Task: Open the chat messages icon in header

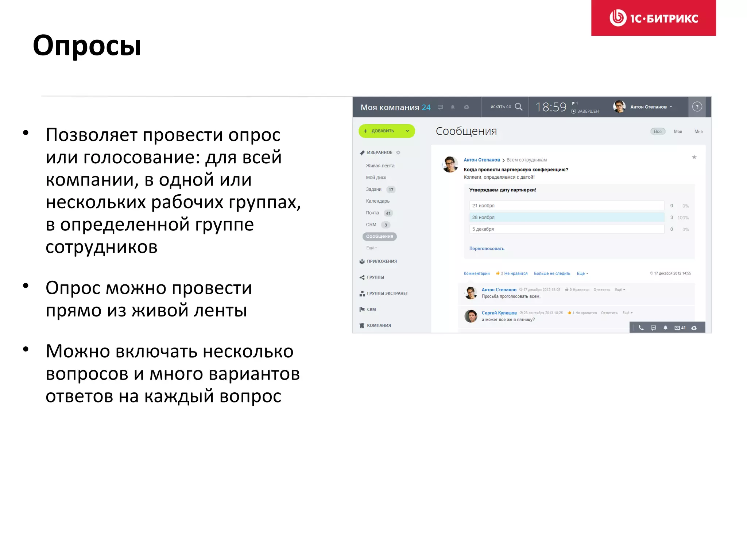Action: tap(440, 107)
